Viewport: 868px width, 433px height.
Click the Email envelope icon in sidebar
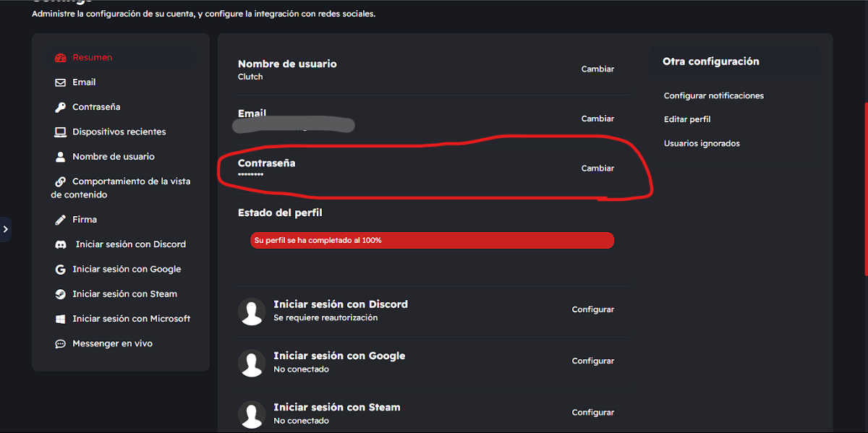point(61,82)
